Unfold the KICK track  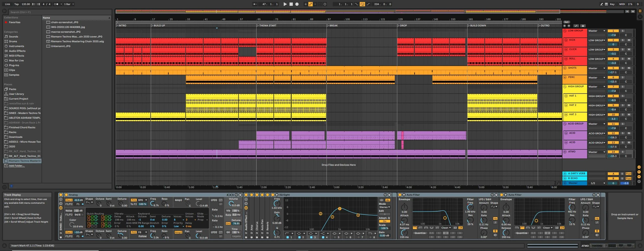(566, 40)
